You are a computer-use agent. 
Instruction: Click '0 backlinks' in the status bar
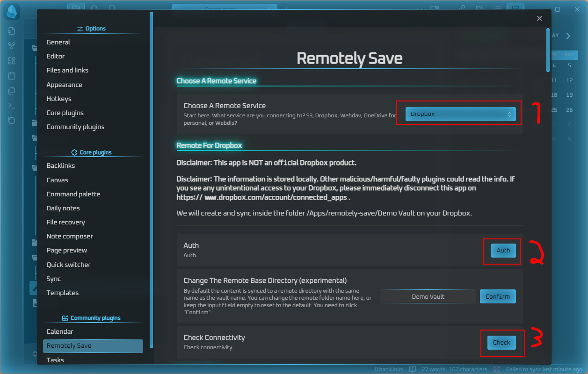390,369
